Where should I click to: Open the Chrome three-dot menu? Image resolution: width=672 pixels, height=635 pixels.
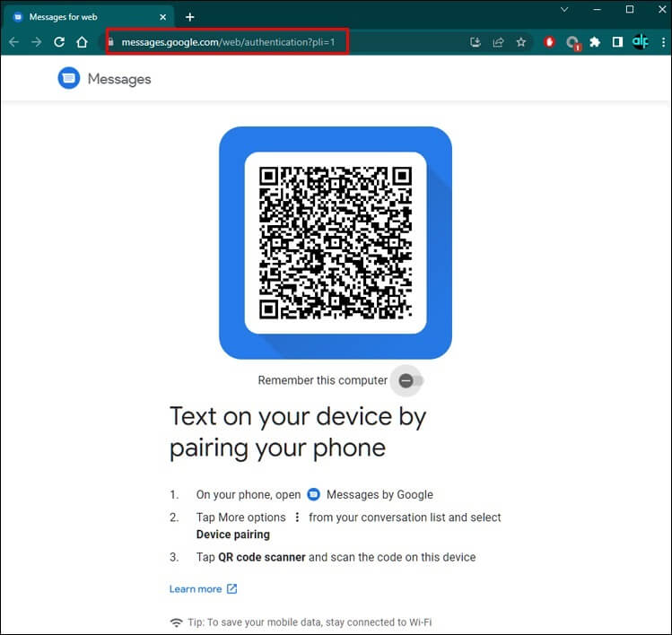pyautogui.click(x=663, y=42)
